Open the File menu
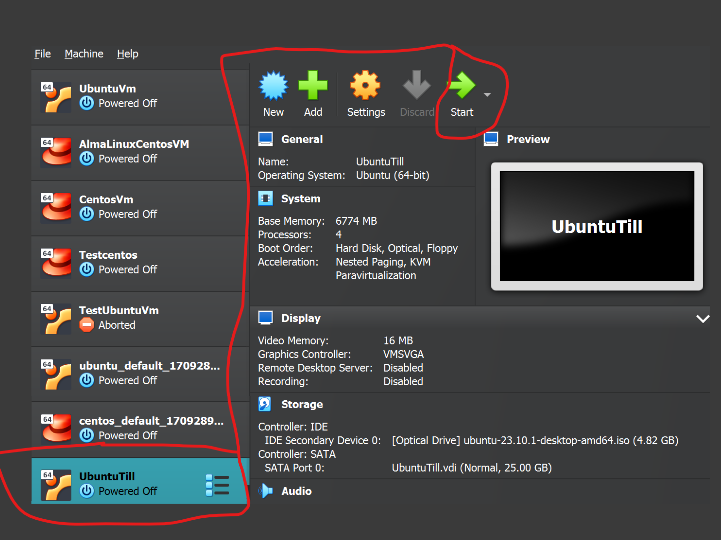This screenshot has height=540, width=721. click(42, 54)
